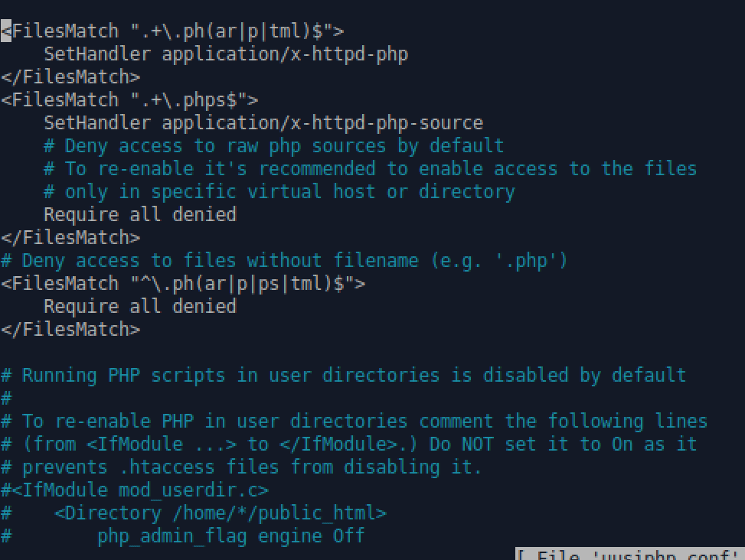Click the last closing </FilesMatch> tag before the blank line
Screen dimensions: 745x560
pos(70,330)
